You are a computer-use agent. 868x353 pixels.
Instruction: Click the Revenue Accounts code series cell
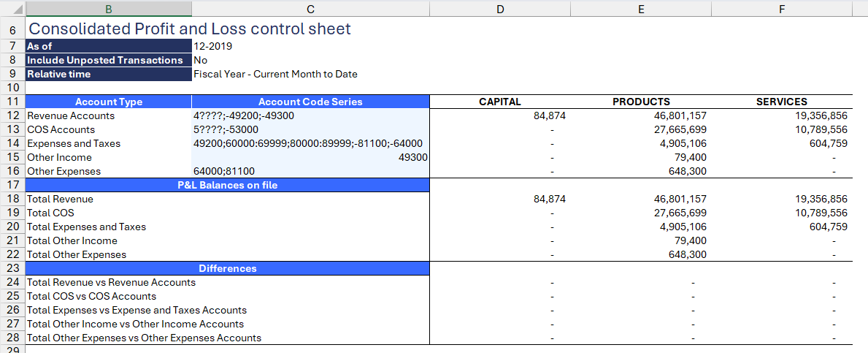point(310,115)
